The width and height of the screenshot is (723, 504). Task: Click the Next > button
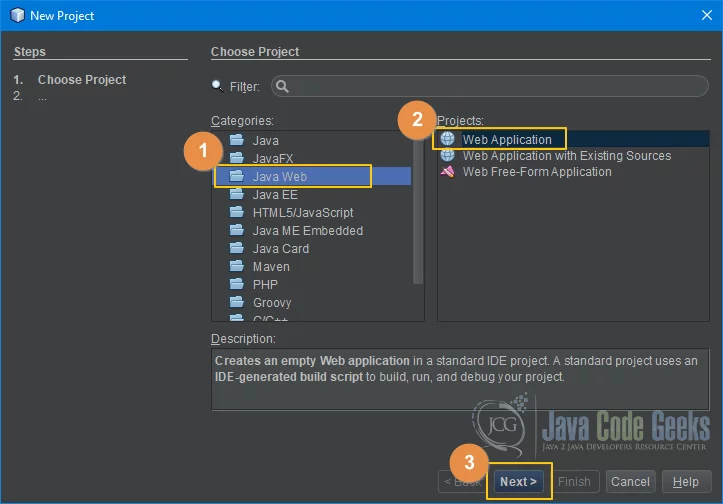(518, 481)
